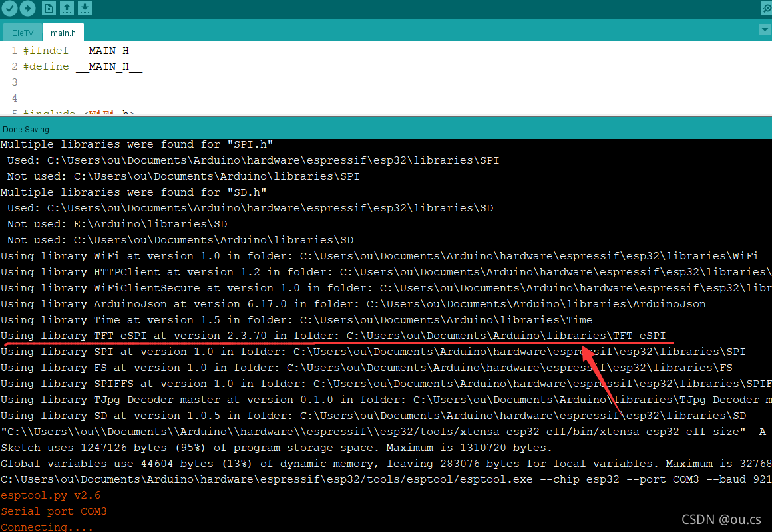This screenshot has width=772, height=532.
Task: Click the "Used:" line for esp32\libraries\SD
Action: click(250, 208)
